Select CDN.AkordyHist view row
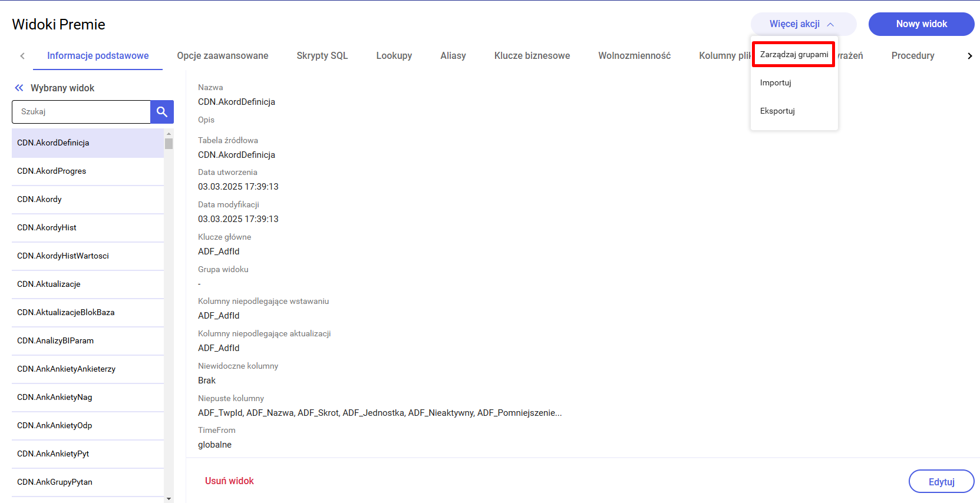 coord(88,228)
